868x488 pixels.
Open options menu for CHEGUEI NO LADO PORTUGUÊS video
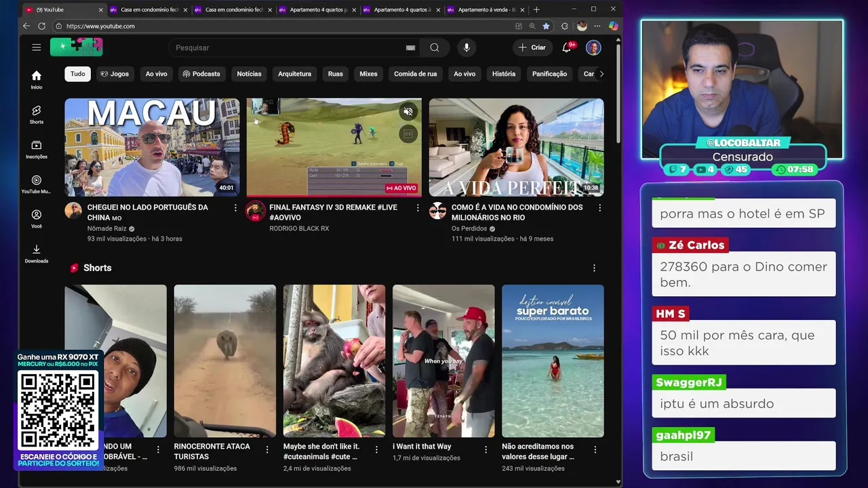click(235, 207)
